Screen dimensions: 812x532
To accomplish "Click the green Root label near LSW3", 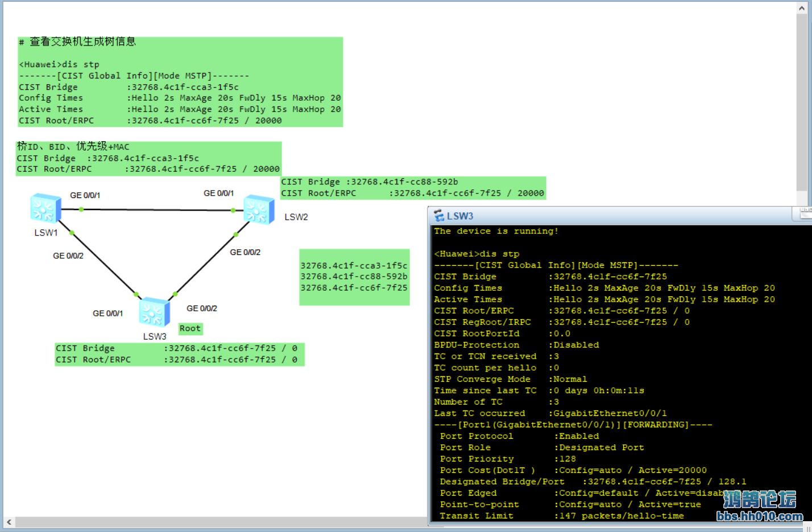I will coord(190,328).
